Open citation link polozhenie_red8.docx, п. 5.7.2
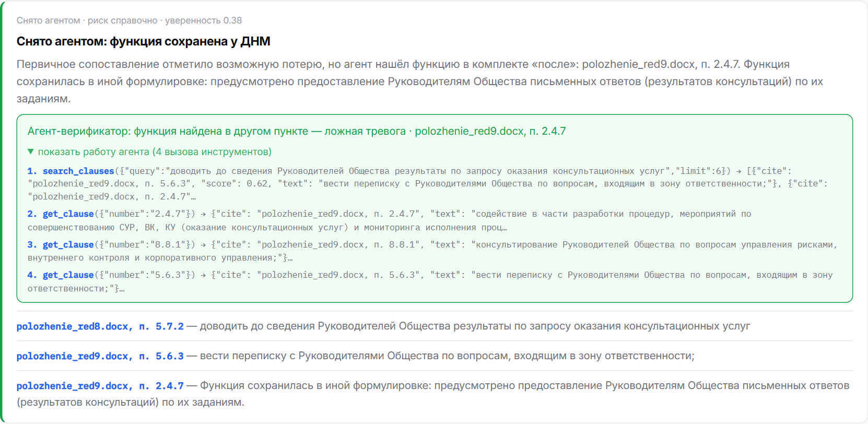This screenshot has height=424, width=868. tap(100, 326)
